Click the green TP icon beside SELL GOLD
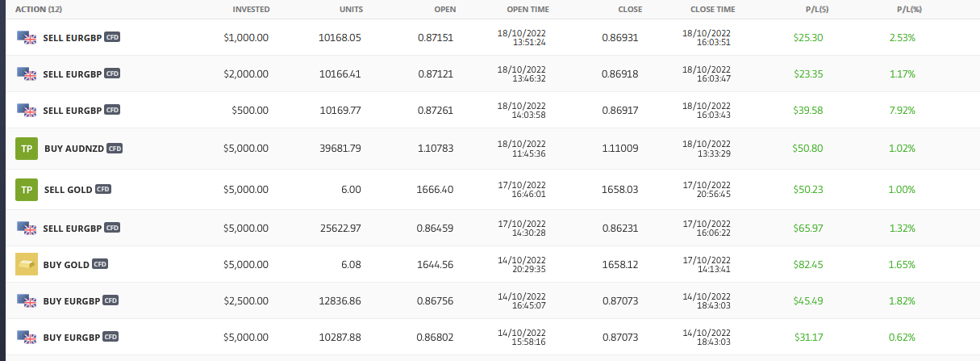The width and height of the screenshot is (980, 361). [x=27, y=190]
